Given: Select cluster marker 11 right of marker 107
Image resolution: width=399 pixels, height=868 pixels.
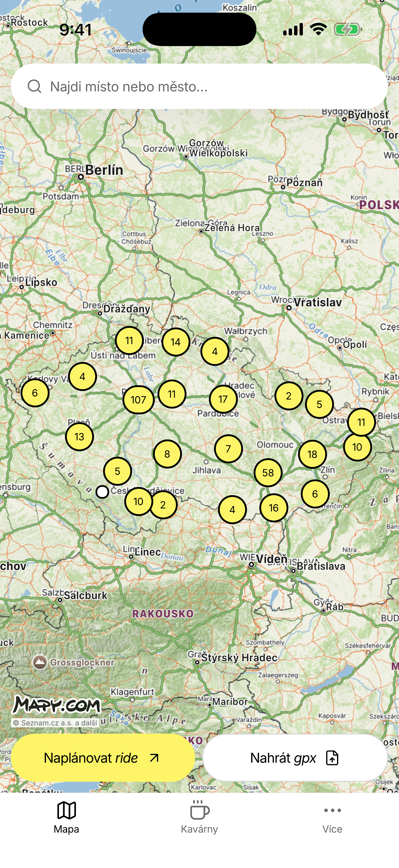Looking at the screenshot, I should pos(172,393).
